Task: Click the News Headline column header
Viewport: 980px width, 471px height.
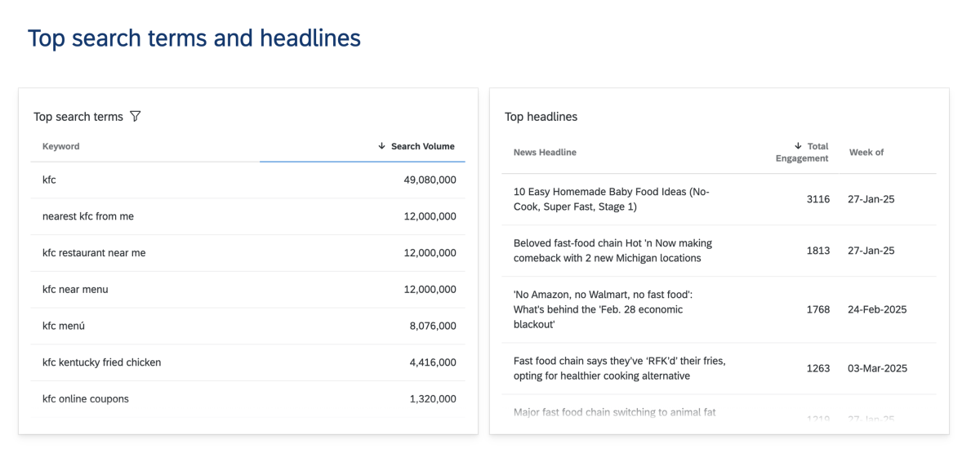Action: click(x=545, y=152)
